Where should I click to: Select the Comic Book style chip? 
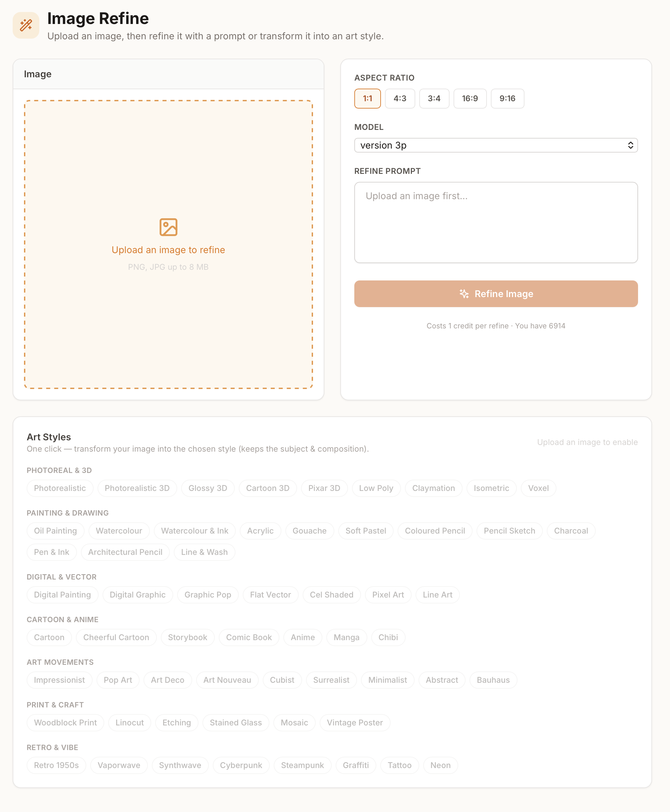click(x=248, y=637)
